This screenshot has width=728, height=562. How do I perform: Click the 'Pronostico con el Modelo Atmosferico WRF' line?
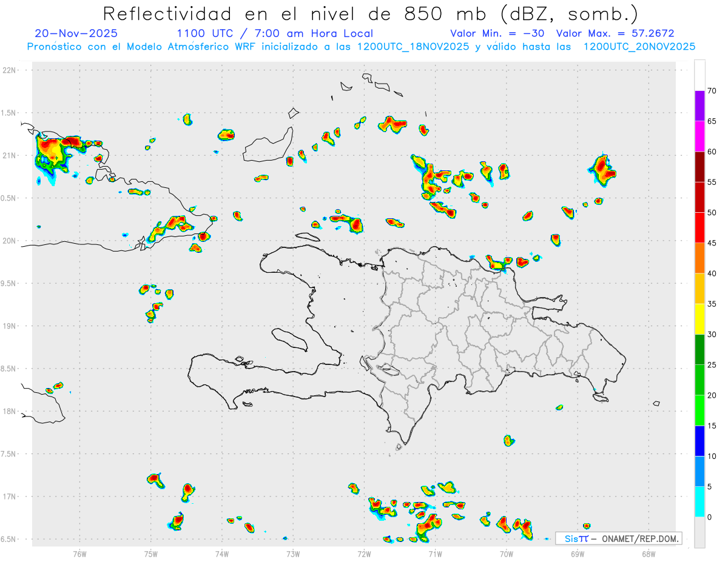[361, 47]
